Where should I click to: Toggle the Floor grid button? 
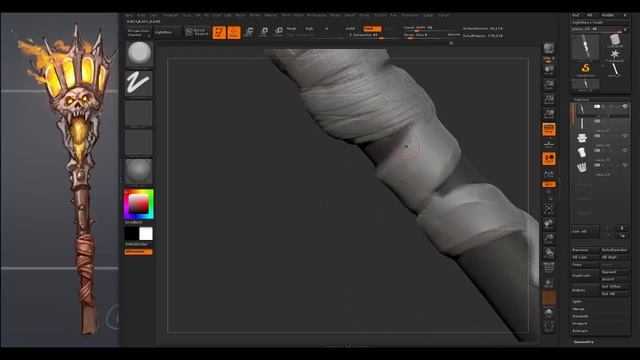[x=549, y=144]
